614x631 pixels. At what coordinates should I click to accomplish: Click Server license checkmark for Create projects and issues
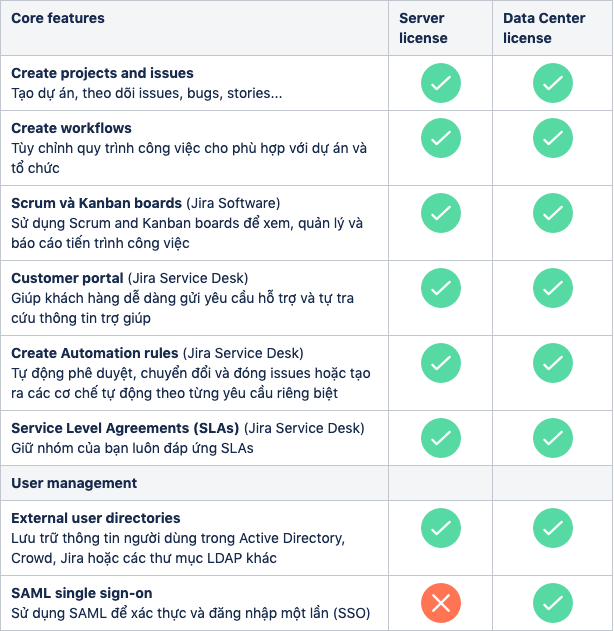[x=441, y=83]
